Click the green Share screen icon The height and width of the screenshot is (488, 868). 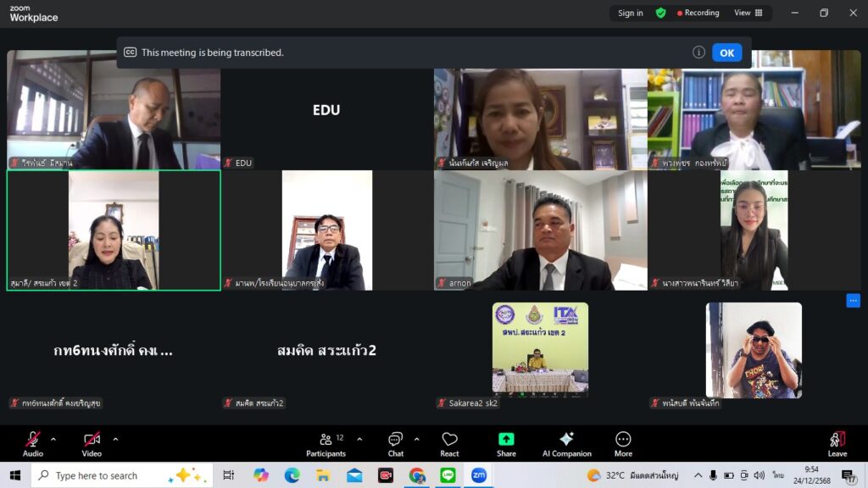click(x=506, y=444)
